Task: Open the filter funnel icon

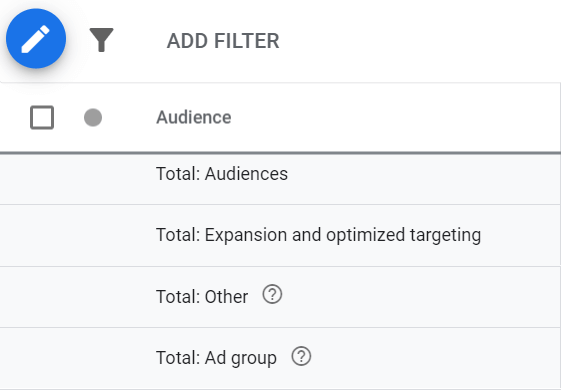Action: [x=101, y=40]
